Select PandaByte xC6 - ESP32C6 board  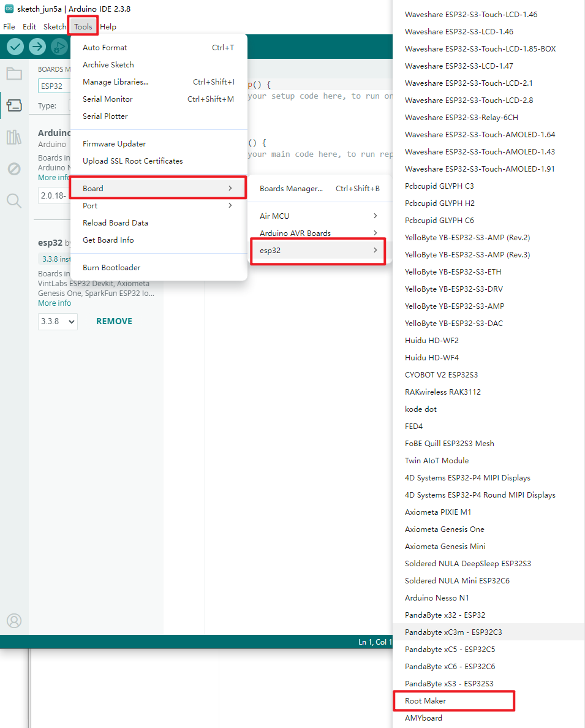click(488, 666)
